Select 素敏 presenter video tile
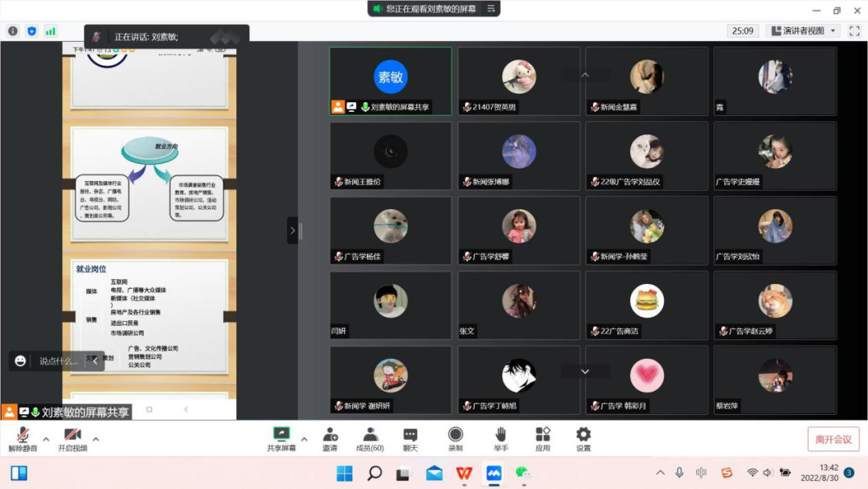Image resolution: width=868 pixels, height=489 pixels. click(391, 81)
